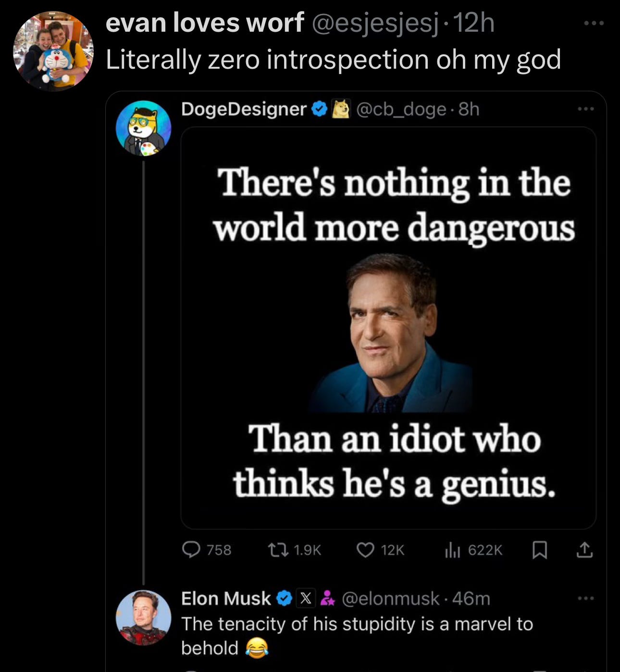Click Elon Musk's blue verified checkmark
Viewport: 620px width, 672px height.
tap(285, 599)
